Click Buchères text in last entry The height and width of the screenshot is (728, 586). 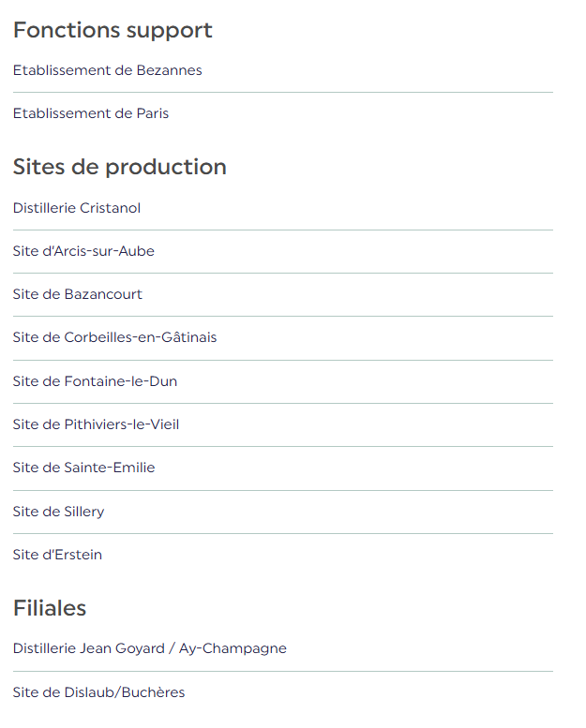pyautogui.click(x=154, y=692)
